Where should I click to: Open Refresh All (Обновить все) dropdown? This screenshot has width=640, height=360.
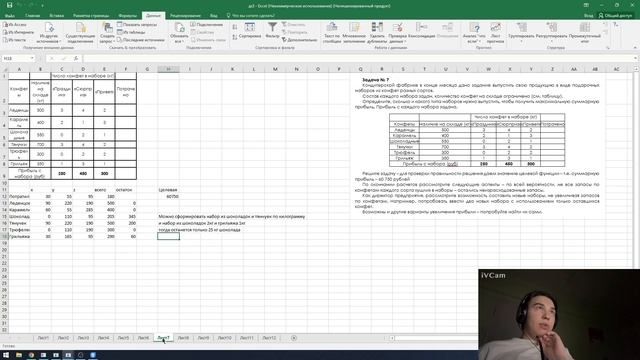click(x=179, y=33)
